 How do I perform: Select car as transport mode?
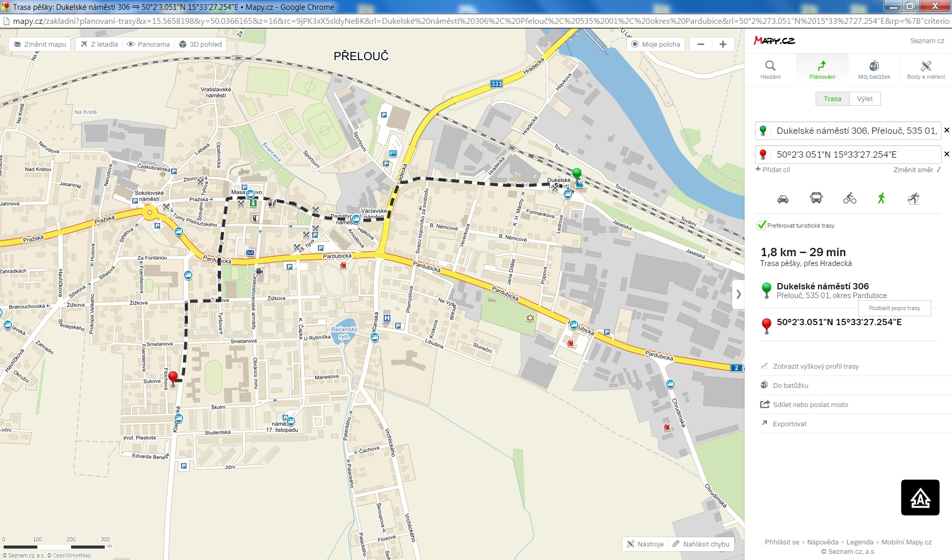tap(782, 199)
